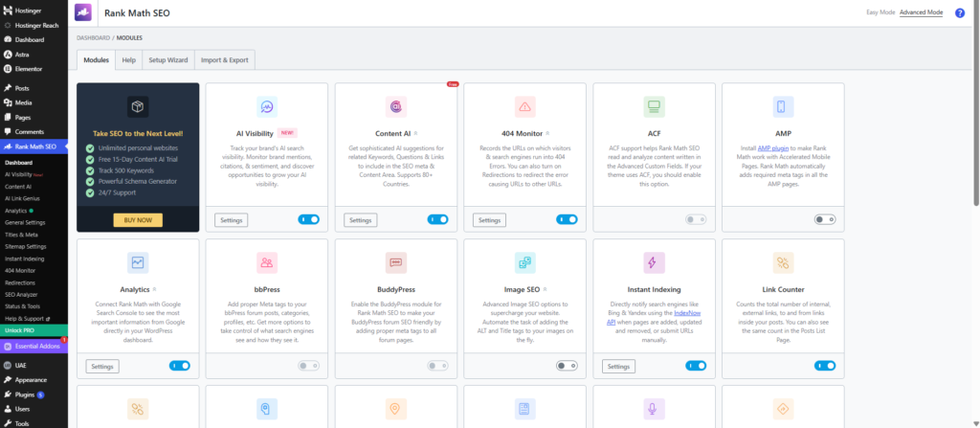Open the Setup Wizard tab
The height and width of the screenshot is (428, 980).
click(168, 60)
